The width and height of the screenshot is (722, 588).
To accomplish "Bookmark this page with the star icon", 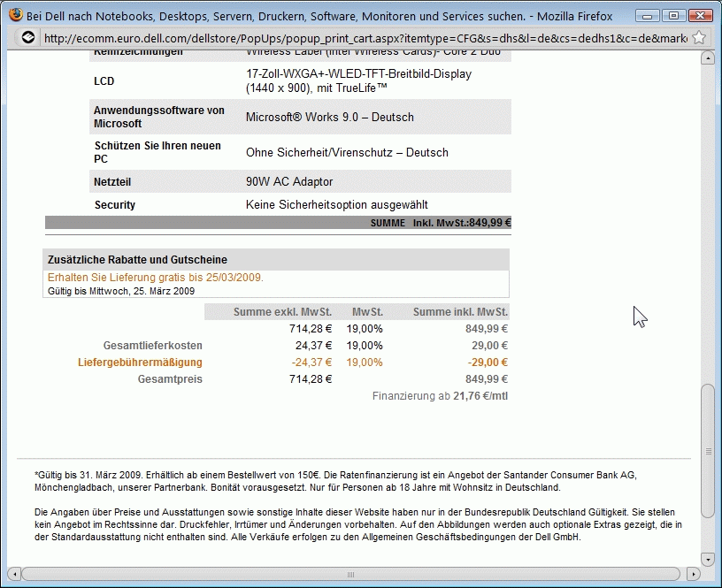I will (699, 37).
